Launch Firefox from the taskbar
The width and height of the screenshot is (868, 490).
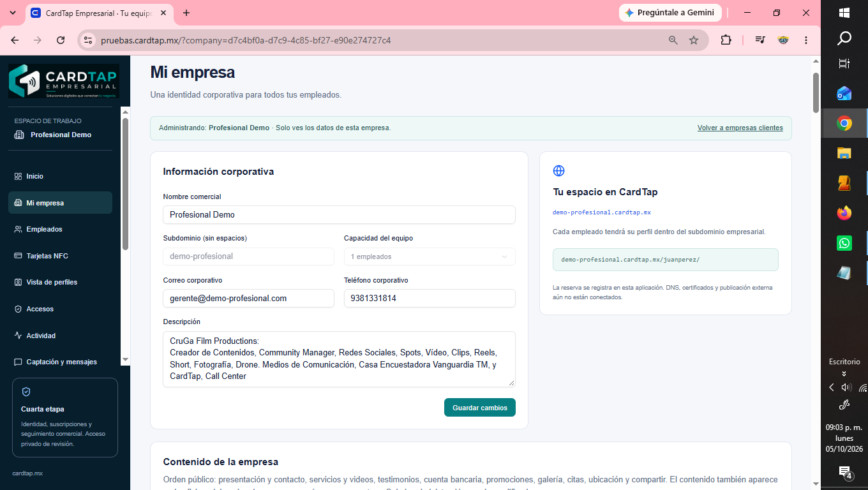844,213
